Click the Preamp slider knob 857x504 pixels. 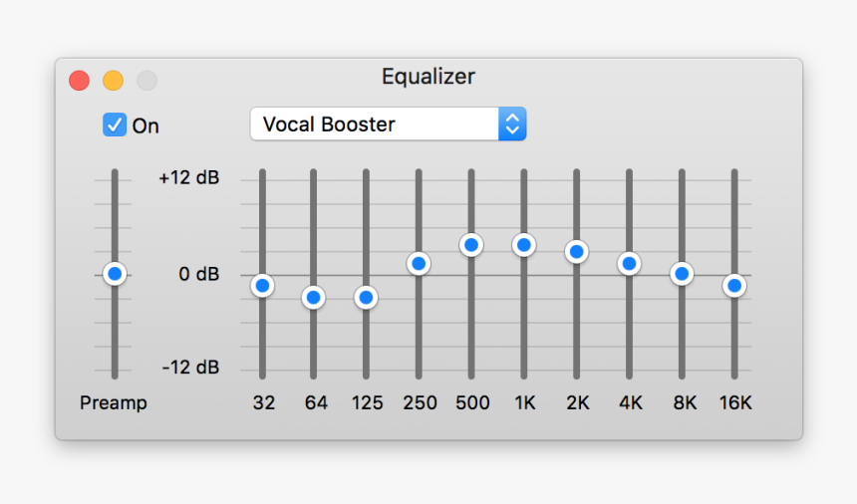click(115, 274)
